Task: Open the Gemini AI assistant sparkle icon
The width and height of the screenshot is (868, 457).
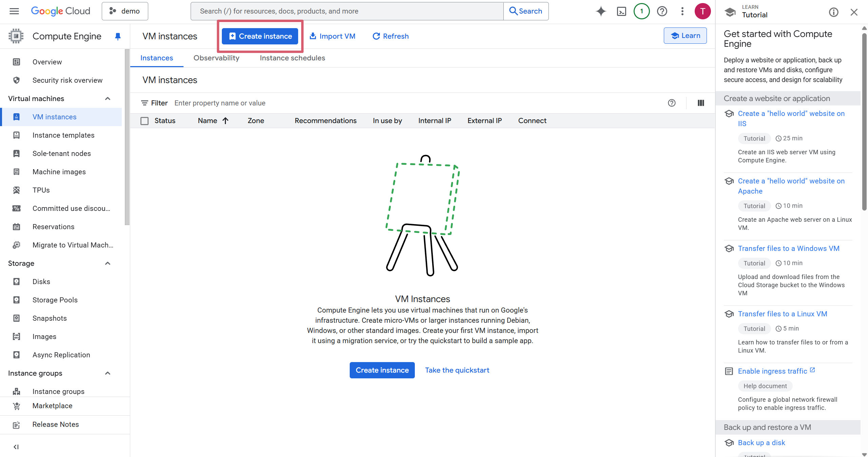Action: tap(601, 11)
